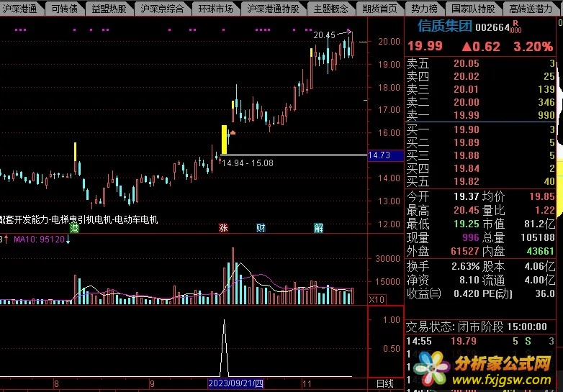Select 卖二 price 20.00

pyautogui.click(x=466, y=102)
